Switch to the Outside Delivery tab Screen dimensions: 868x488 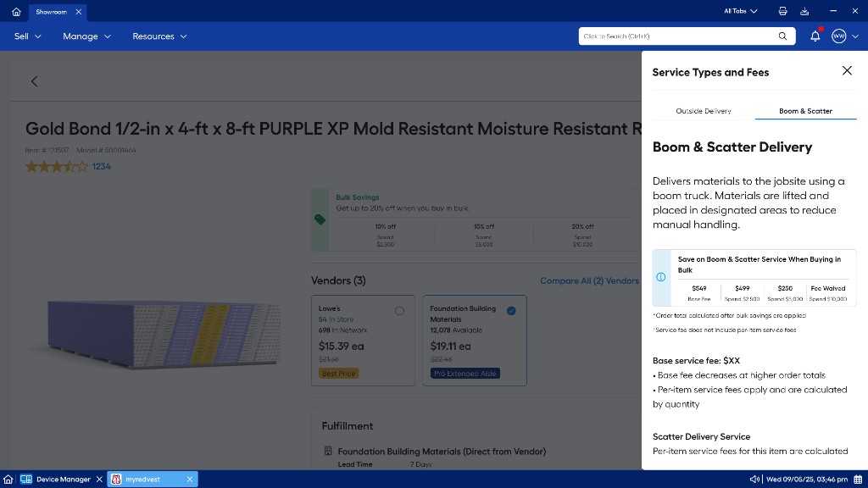tap(704, 111)
